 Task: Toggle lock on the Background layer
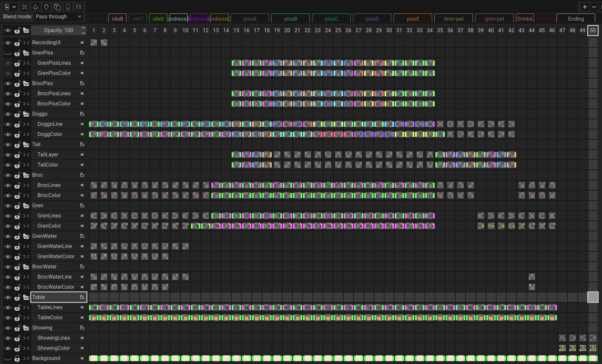[x=17, y=358]
